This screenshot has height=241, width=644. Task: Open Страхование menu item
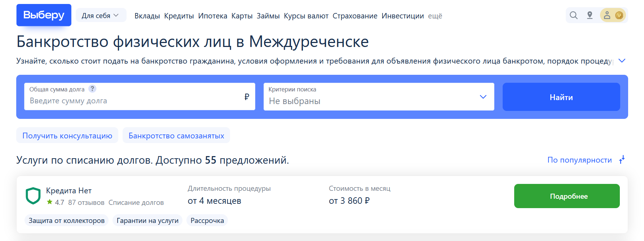pos(355,16)
